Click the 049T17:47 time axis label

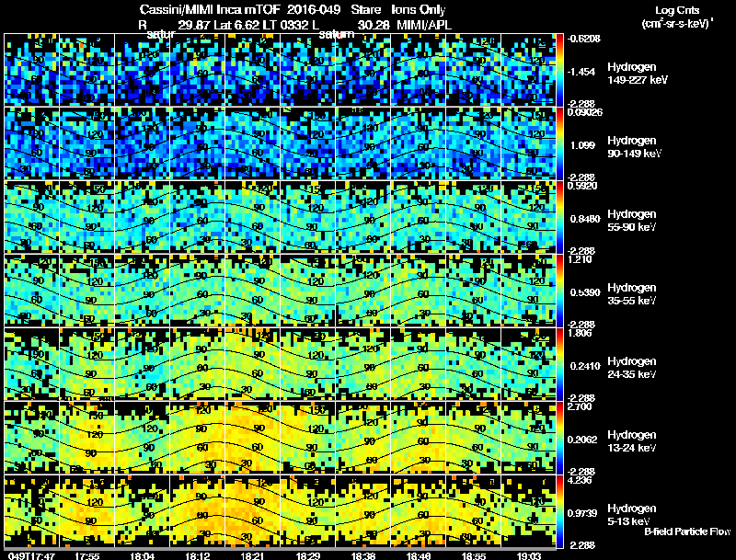click(31, 555)
